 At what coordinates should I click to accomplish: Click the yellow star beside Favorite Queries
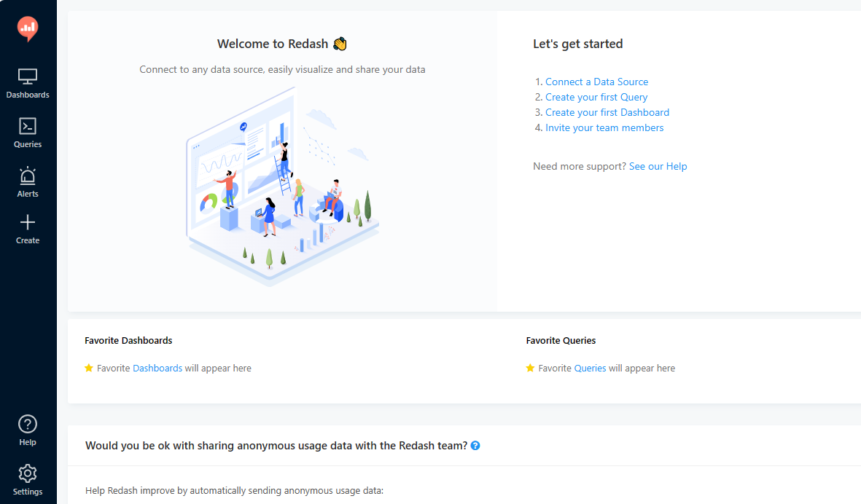[x=530, y=368]
